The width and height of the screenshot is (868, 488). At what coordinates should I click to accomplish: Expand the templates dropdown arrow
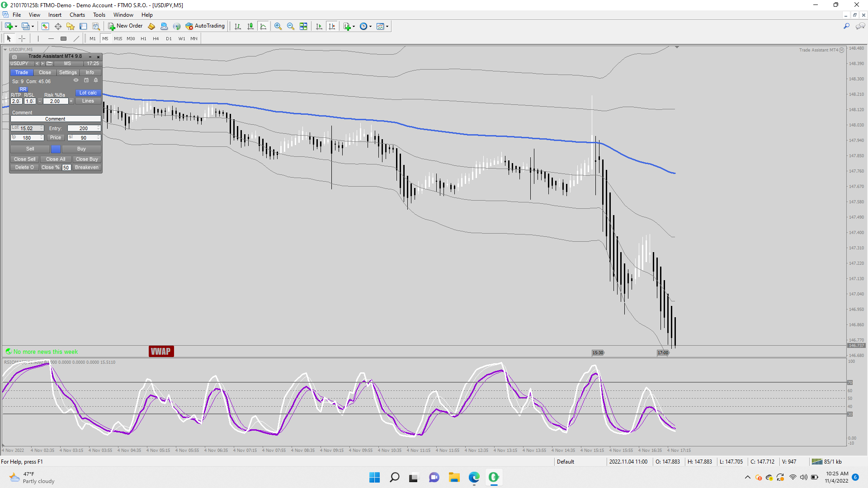point(387,26)
